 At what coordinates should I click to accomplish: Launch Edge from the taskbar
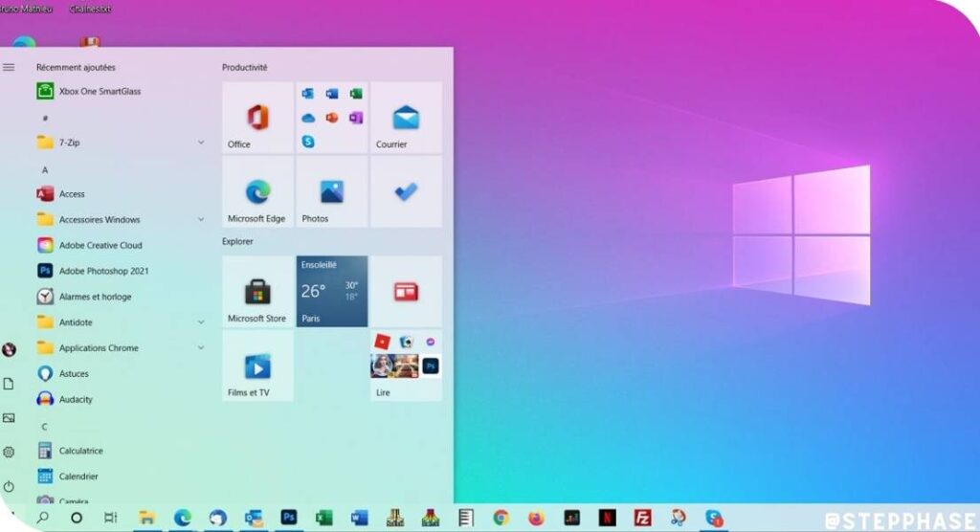click(183, 518)
